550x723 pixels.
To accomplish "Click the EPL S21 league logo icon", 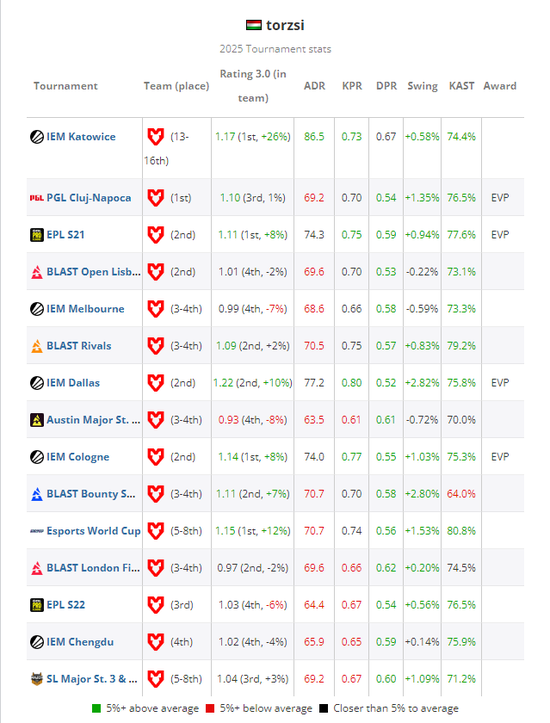I will [37, 235].
